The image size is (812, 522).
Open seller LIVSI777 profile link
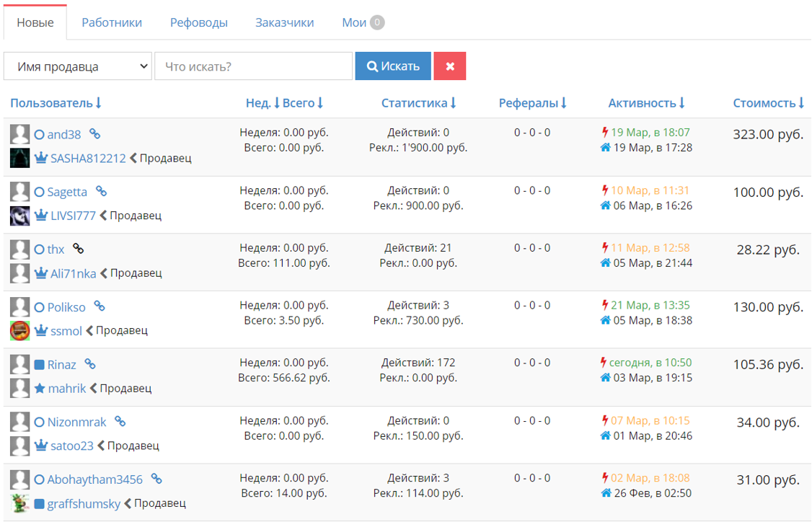click(x=73, y=216)
